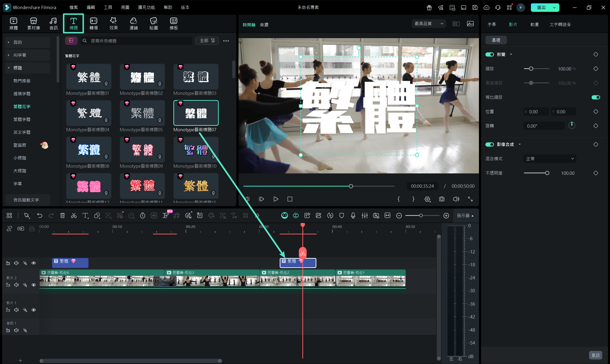This screenshot has width=610, height=364.
Task: Click the scissors split icon in timeline toolbar
Action: click(74, 216)
